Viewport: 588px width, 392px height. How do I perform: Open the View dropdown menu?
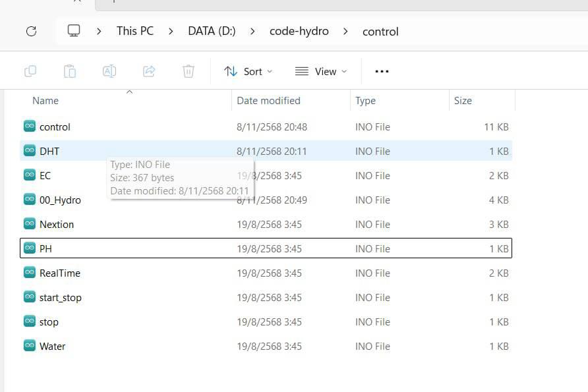point(320,71)
